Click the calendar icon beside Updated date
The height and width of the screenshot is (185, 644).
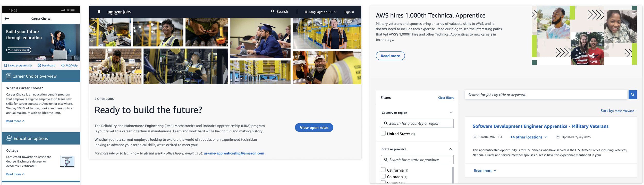tap(558, 137)
